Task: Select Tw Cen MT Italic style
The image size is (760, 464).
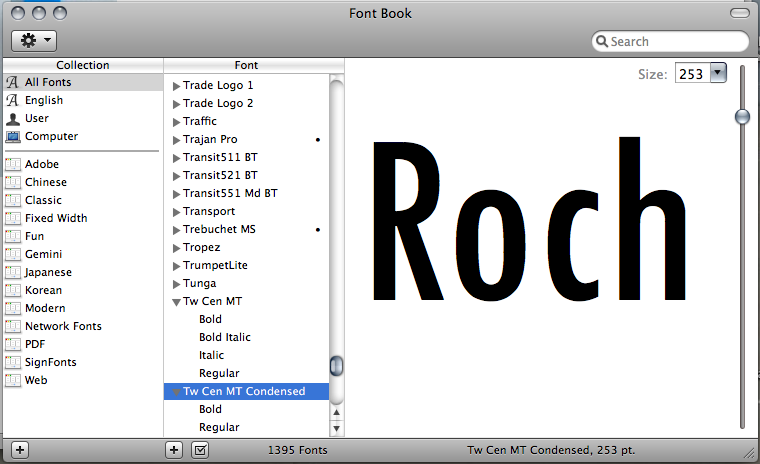Action: pos(211,355)
